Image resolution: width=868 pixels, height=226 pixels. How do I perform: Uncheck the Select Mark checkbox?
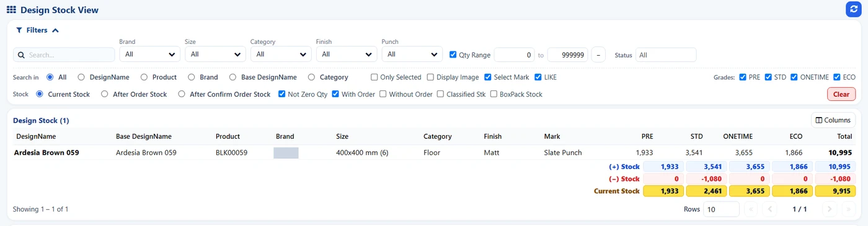tap(488, 77)
